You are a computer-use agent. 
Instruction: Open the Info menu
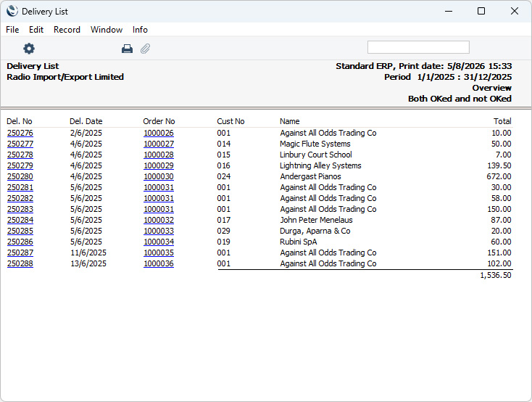tap(140, 30)
